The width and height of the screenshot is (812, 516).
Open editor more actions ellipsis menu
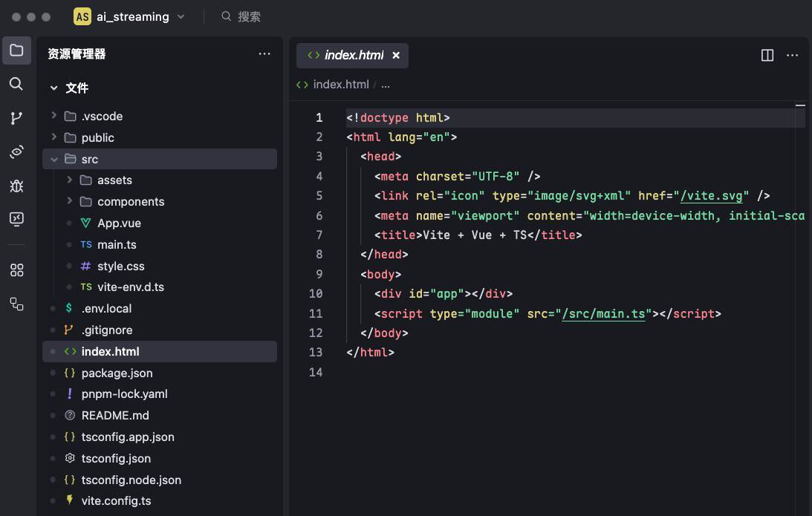click(x=792, y=55)
